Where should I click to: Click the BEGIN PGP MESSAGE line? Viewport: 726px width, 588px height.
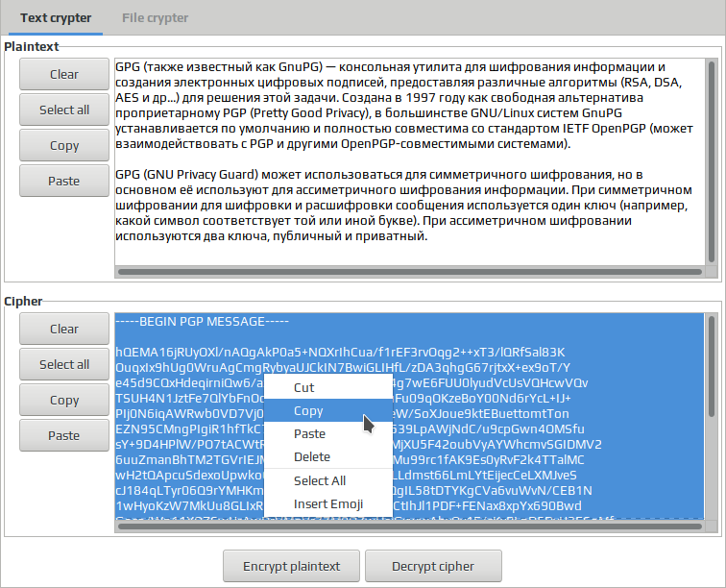click(x=203, y=322)
